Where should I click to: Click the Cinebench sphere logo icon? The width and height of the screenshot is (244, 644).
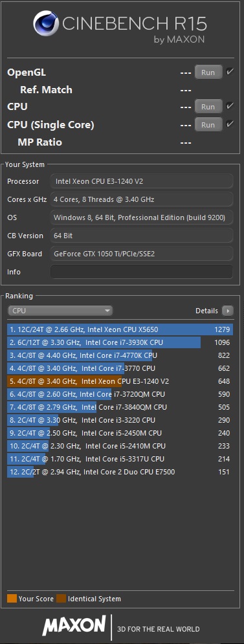pos(46,23)
